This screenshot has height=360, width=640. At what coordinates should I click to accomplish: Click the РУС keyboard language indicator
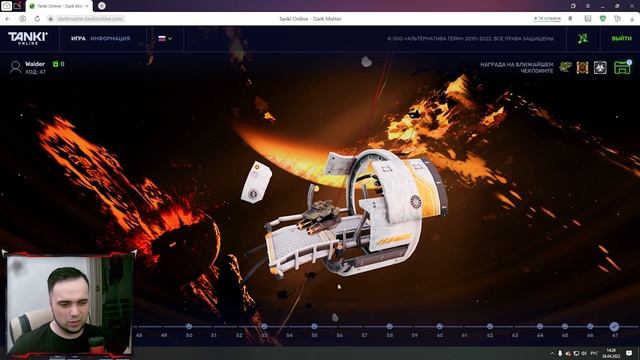[594, 353]
